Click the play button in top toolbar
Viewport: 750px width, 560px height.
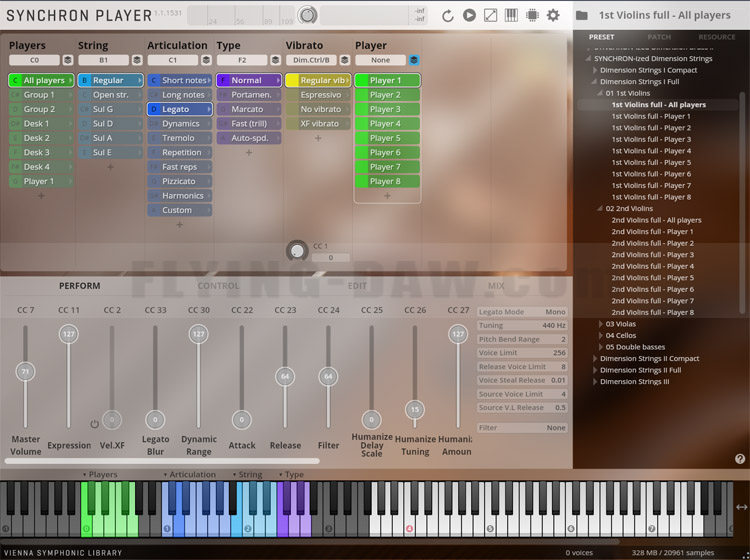click(469, 15)
